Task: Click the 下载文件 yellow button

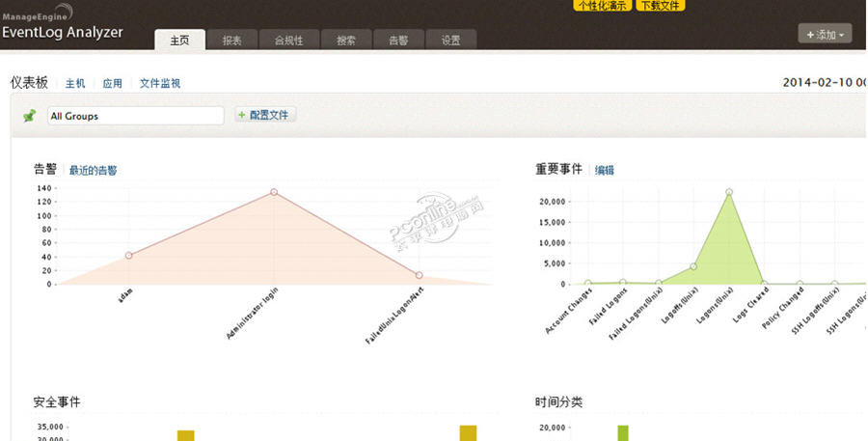Action: coord(661,6)
